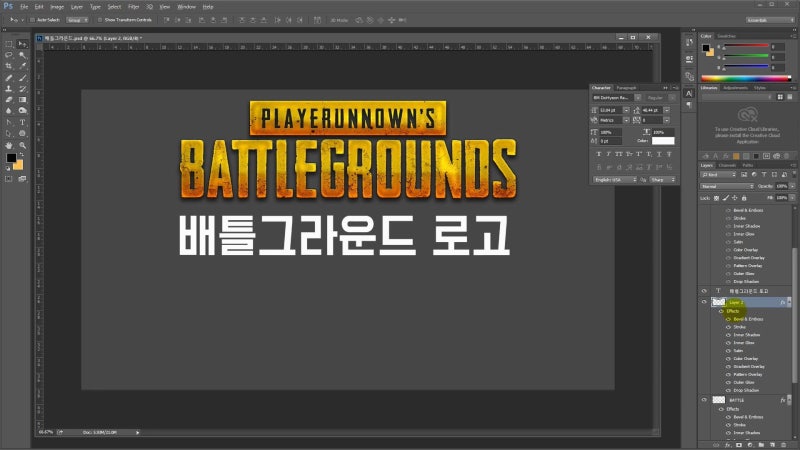Select the Path Selection tool
Image resolution: width=800 pixels, height=450 pixels.
click(9, 133)
